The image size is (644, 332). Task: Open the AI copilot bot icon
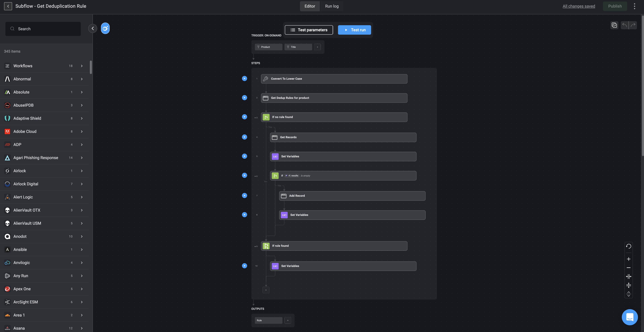(x=105, y=28)
